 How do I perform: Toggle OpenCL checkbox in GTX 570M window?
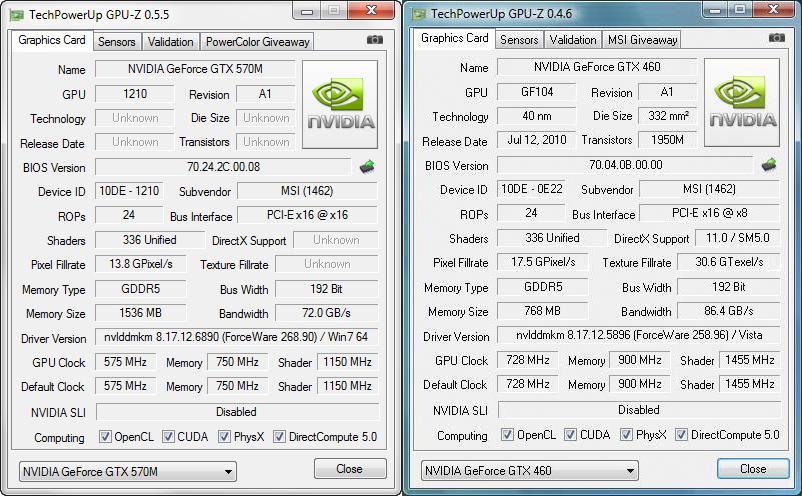(x=106, y=437)
